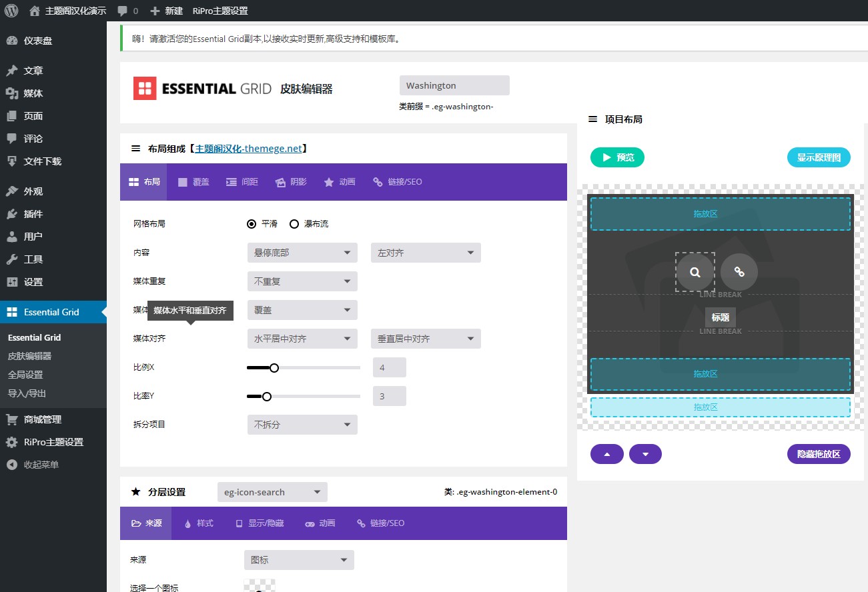Image resolution: width=868 pixels, height=592 pixels.
Task: Click the 隐藏拖放区 button
Action: click(x=819, y=454)
